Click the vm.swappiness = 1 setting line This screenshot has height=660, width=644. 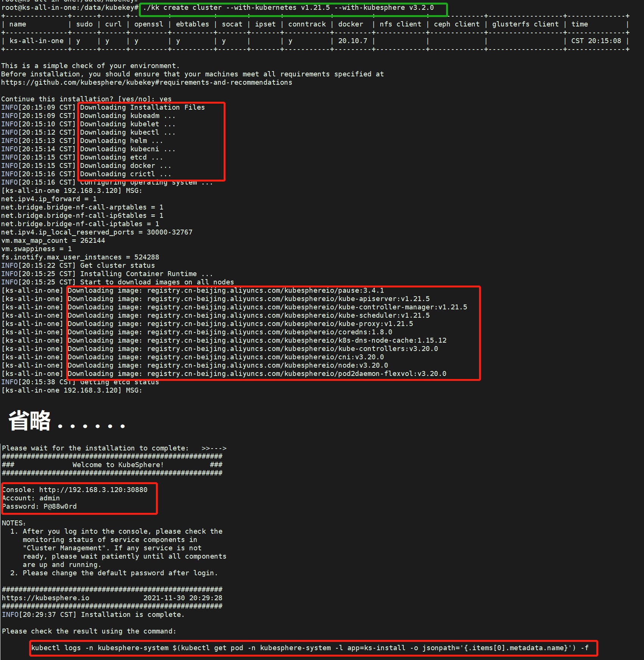36,248
